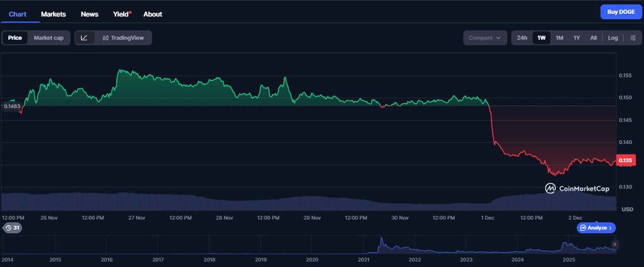Click the Analyze button

[x=596, y=227]
